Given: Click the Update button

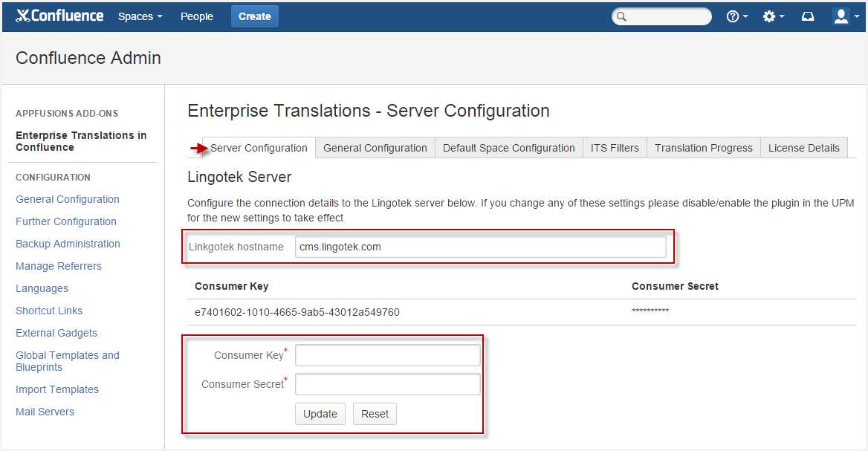Looking at the screenshot, I should click(320, 414).
